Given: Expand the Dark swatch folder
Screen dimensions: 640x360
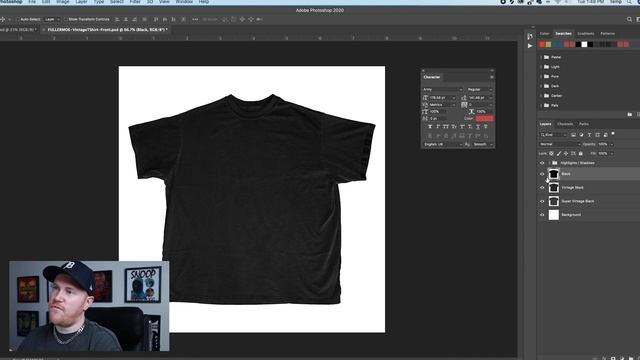Looking at the screenshot, I should point(541,86).
